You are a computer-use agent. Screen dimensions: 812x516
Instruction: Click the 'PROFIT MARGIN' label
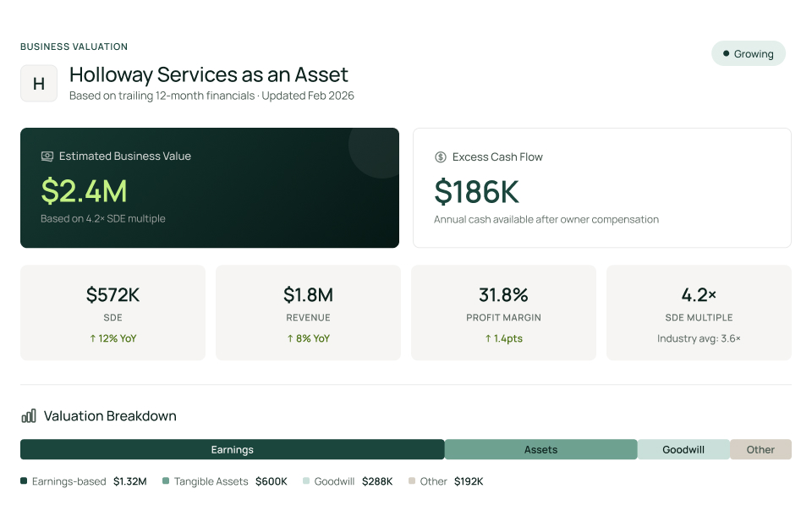point(503,317)
